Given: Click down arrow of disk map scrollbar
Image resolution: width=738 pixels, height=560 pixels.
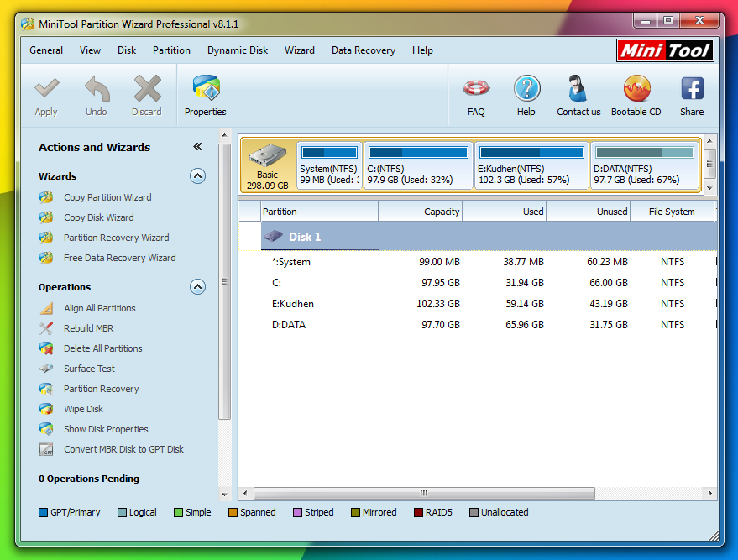Looking at the screenshot, I should [709, 188].
